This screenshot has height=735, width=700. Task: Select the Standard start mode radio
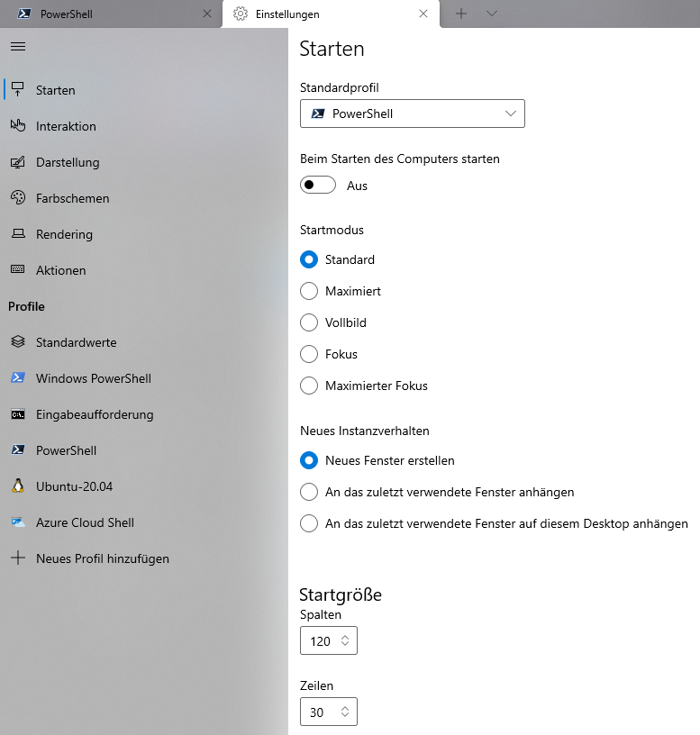point(309,259)
